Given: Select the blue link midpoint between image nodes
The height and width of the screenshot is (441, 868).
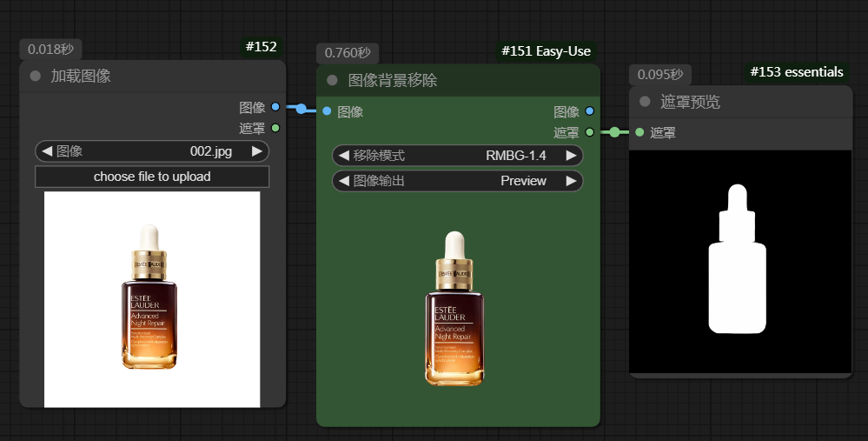Looking at the screenshot, I should coord(301,109).
